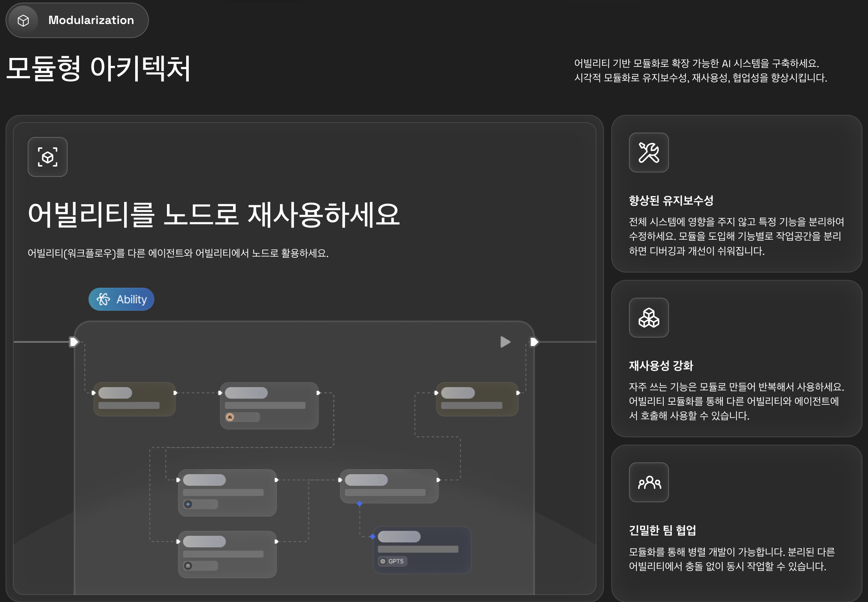Click the scan-cube icon above 어빌리티를 노드로 재사용하세요
The height and width of the screenshot is (602, 868).
click(48, 157)
